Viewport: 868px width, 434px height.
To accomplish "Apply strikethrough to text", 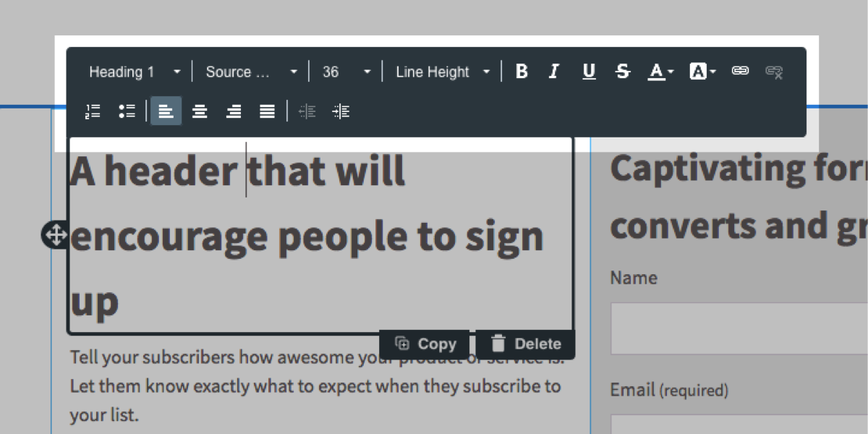I will (622, 72).
